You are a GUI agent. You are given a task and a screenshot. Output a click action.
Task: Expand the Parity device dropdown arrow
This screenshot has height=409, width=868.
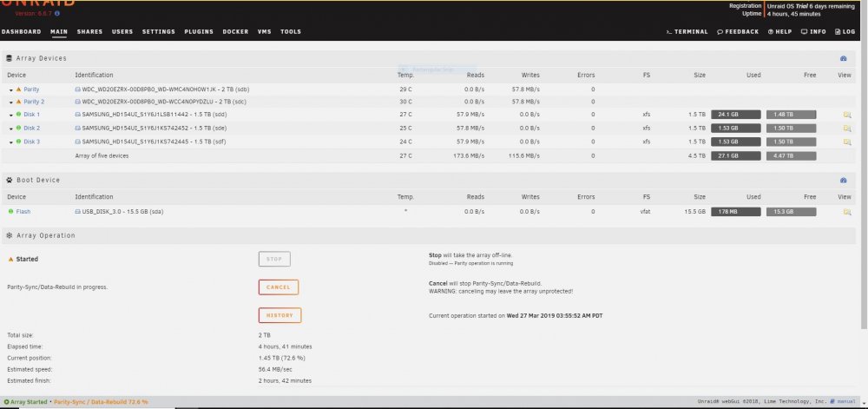(11, 89)
